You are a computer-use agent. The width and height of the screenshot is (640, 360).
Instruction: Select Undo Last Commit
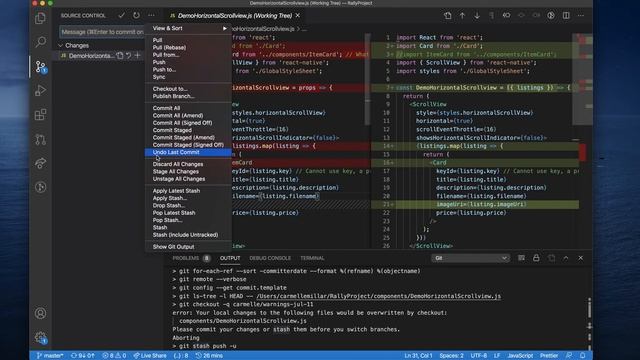tap(189, 152)
